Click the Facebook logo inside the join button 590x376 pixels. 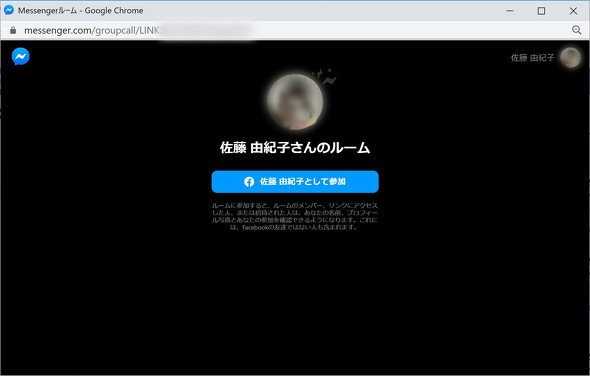tap(249, 182)
